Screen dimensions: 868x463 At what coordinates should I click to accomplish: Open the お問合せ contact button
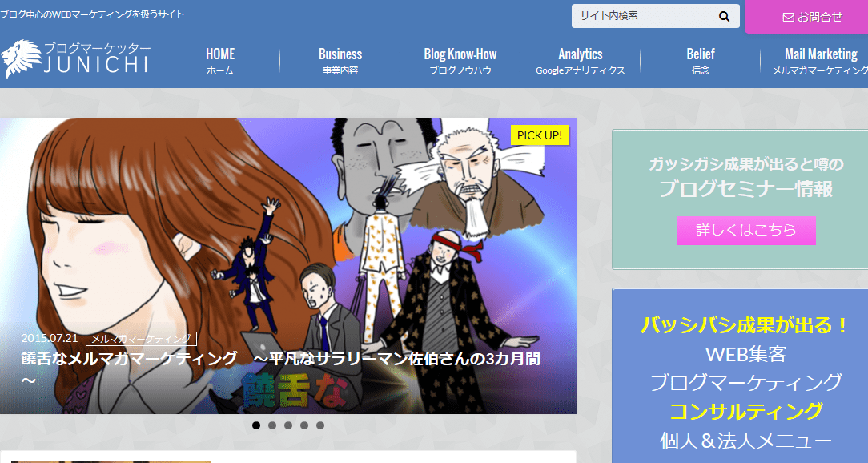[x=806, y=17]
